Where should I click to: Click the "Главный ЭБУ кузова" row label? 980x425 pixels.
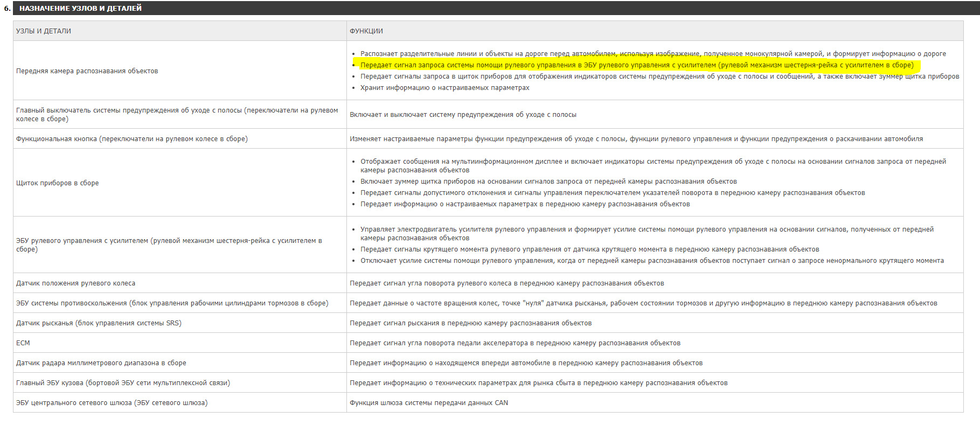[x=123, y=383]
